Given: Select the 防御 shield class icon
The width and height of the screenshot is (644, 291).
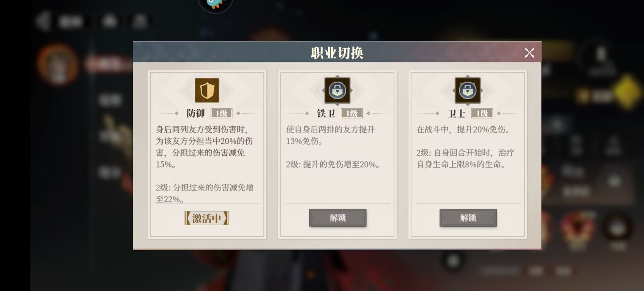Looking at the screenshot, I should coord(207,90).
